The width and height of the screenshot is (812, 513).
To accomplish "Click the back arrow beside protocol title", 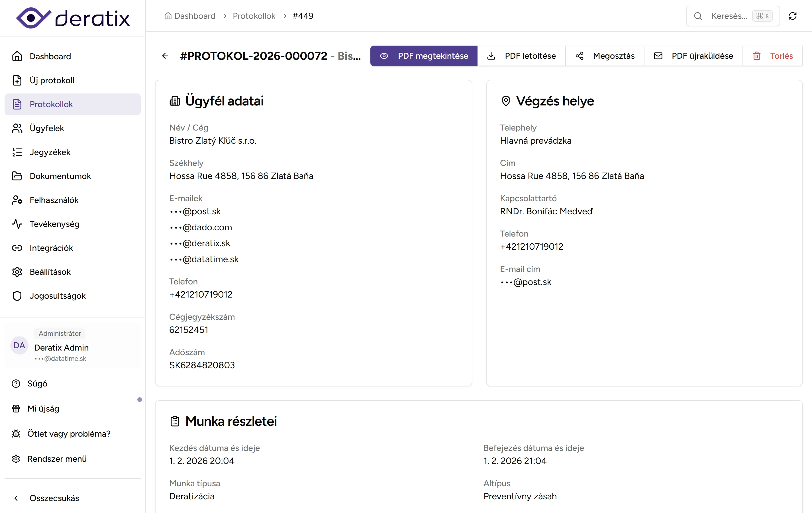I will [165, 56].
